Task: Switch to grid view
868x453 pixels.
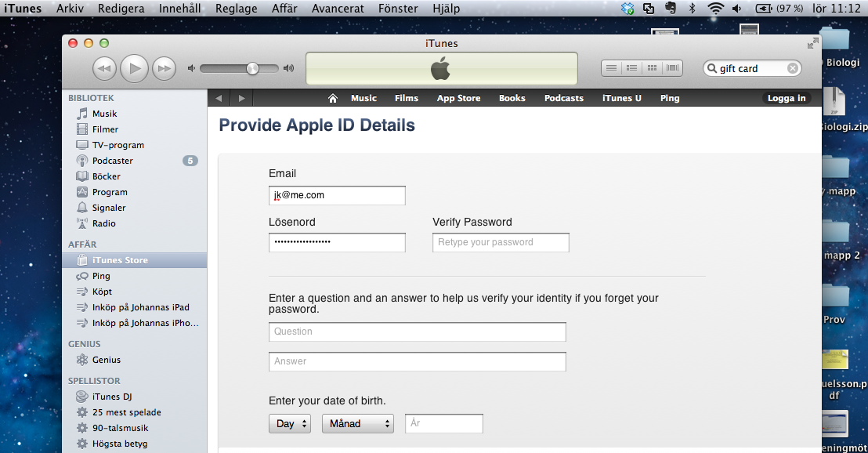Action: click(652, 68)
